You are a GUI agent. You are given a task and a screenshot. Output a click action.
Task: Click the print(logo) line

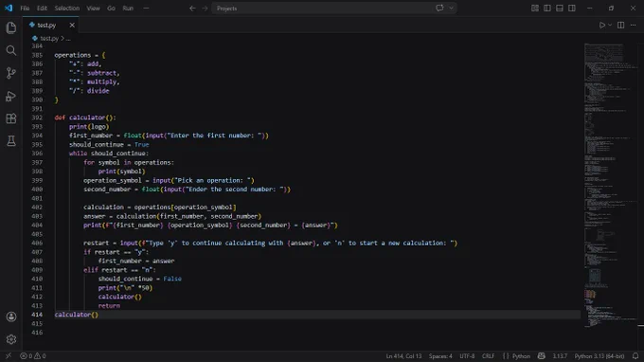tap(89, 127)
